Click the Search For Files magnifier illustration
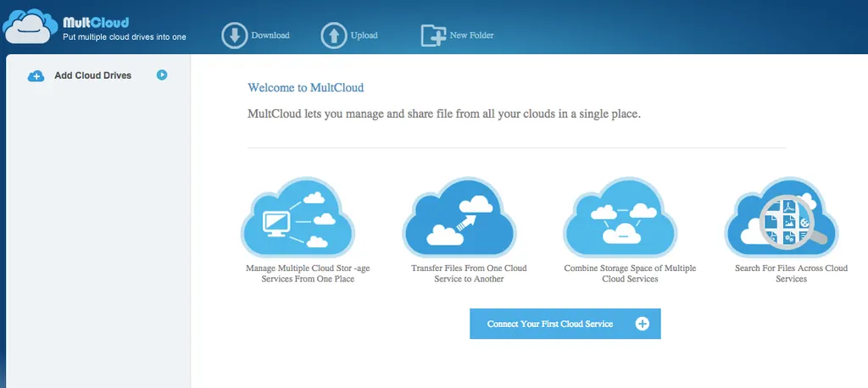 point(782,218)
